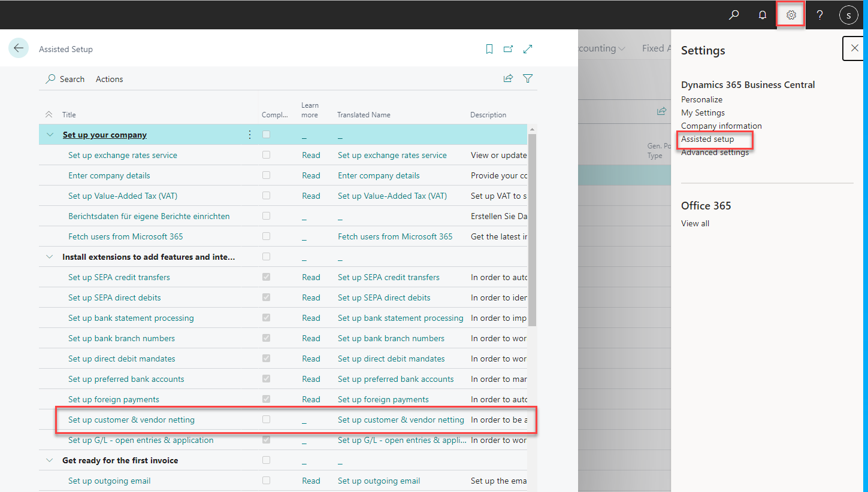The image size is (868, 492).
Task: Check completed for Set up outgoing email
Action: pos(266,480)
